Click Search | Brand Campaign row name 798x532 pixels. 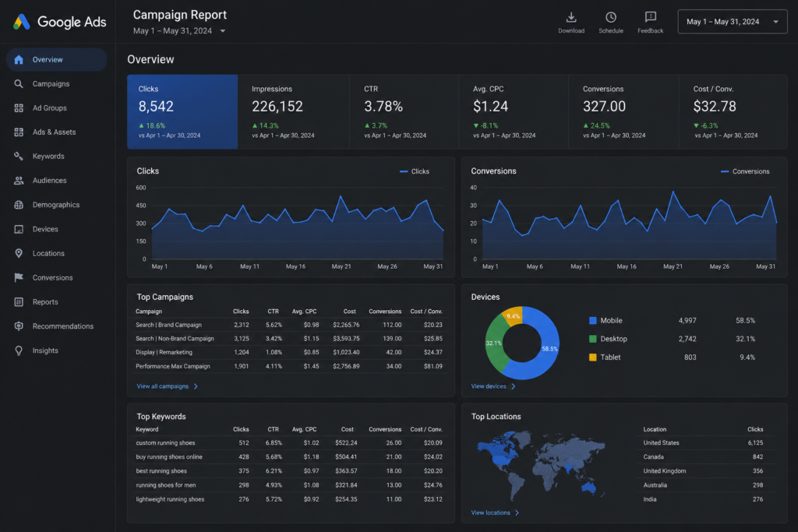click(x=168, y=325)
